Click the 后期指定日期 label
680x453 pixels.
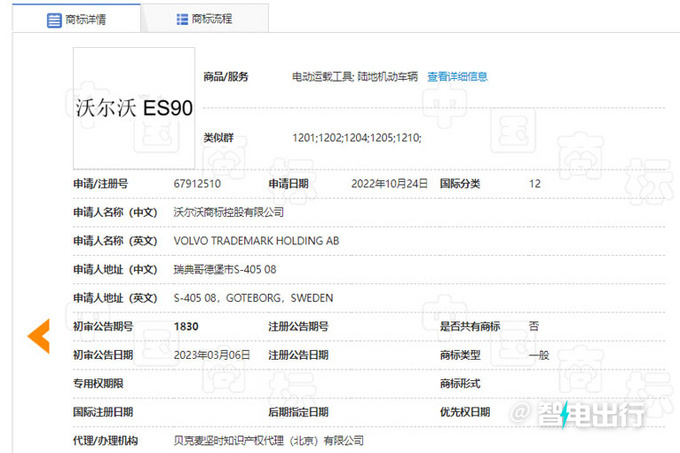(x=298, y=412)
